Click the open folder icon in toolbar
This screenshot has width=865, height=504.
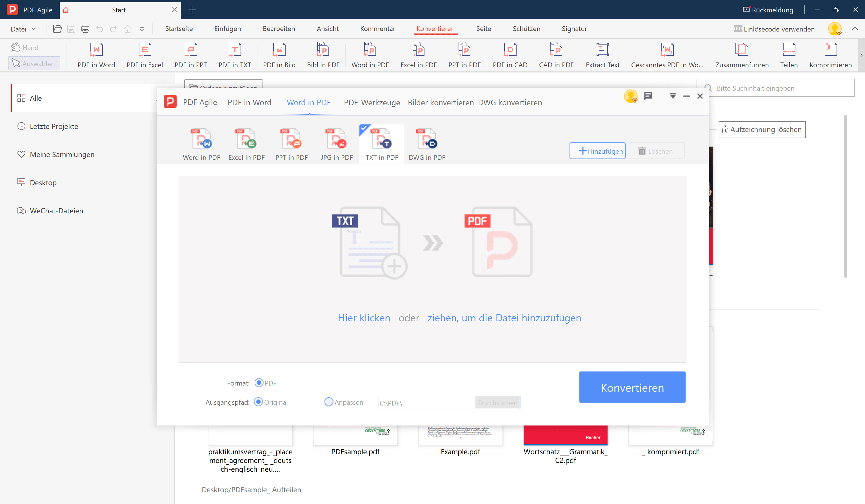57,29
